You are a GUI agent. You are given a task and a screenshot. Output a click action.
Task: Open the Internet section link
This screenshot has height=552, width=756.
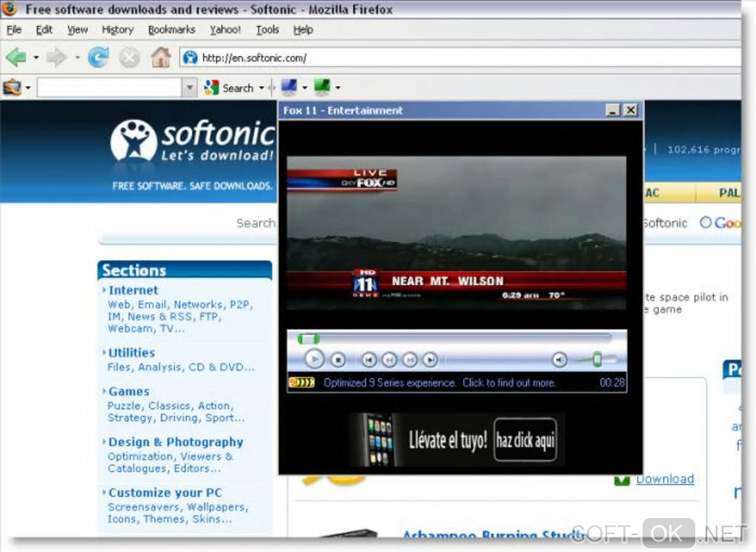coord(133,290)
